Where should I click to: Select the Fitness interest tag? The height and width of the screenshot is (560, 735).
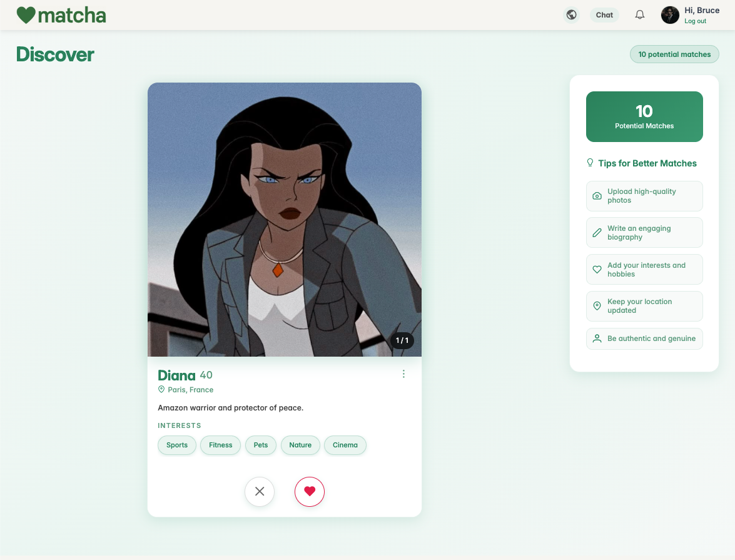pyautogui.click(x=220, y=445)
